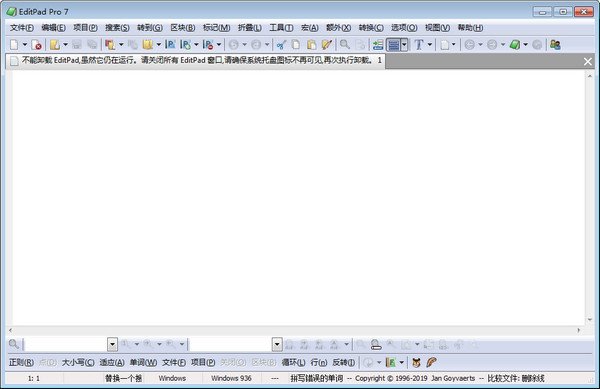Click Windows 936 encoding in status bar
Image resolution: width=600 pixels, height=389 pixels.
tap(231, 378)
